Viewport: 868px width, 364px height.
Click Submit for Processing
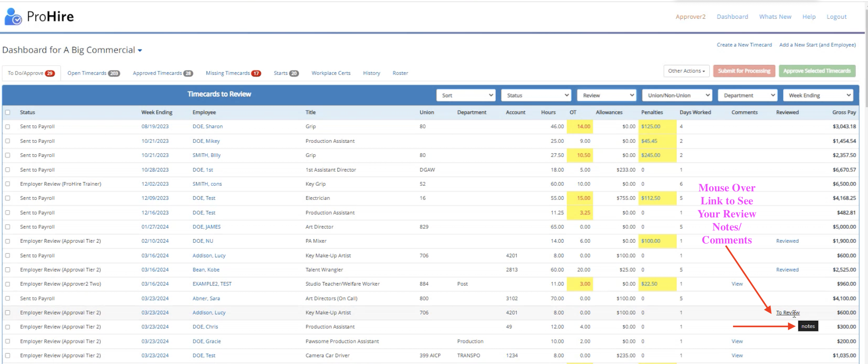pos(744,71)
